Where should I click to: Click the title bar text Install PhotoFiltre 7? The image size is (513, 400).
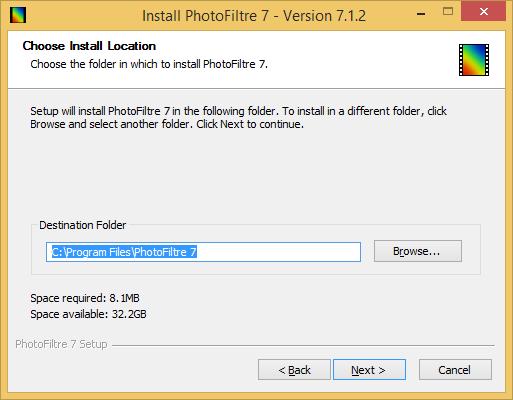point(205,16)
